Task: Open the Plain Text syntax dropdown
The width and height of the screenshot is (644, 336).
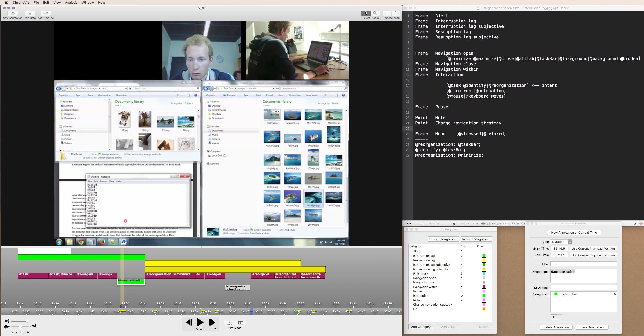Action: tap(442, 224)
